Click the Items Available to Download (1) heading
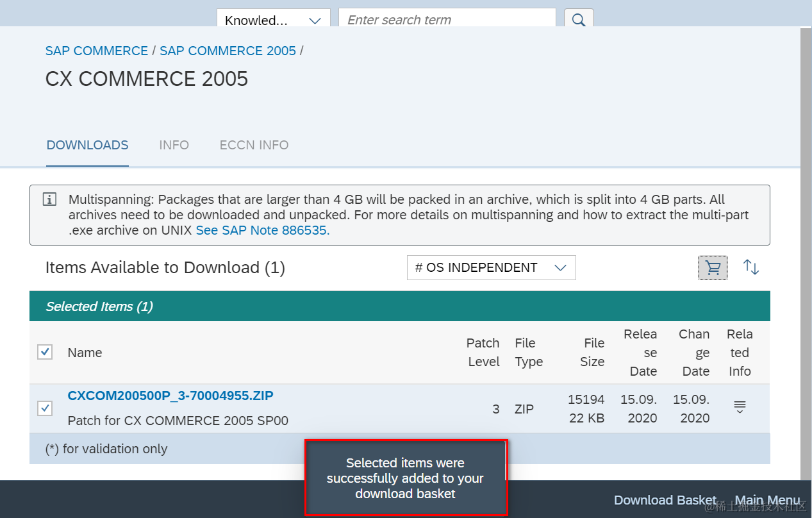 pyautogui.click(x=165, y=267)
